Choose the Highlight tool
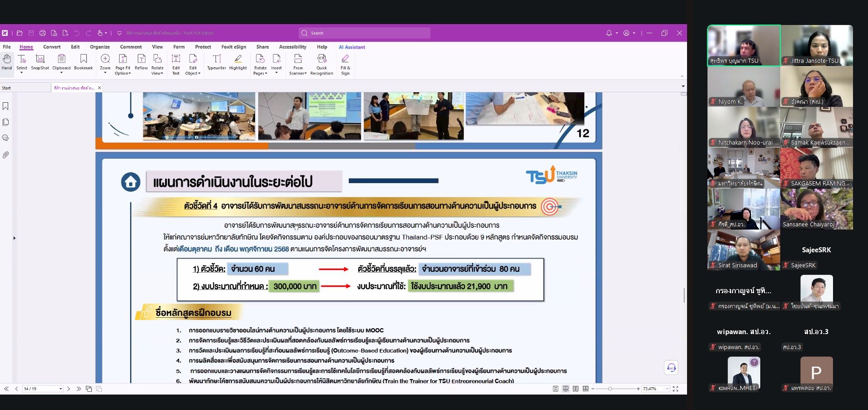Screen dimensions: 868x410 [x=238, y=62]
